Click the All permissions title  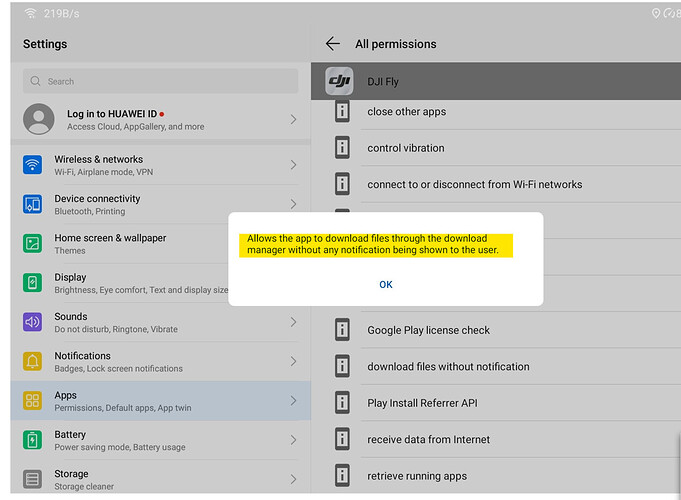click(396, 44)
